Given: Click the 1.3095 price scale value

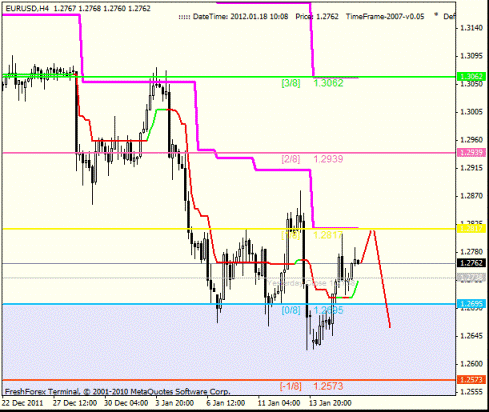Looking at the screenshot, I should pos(471,56).
